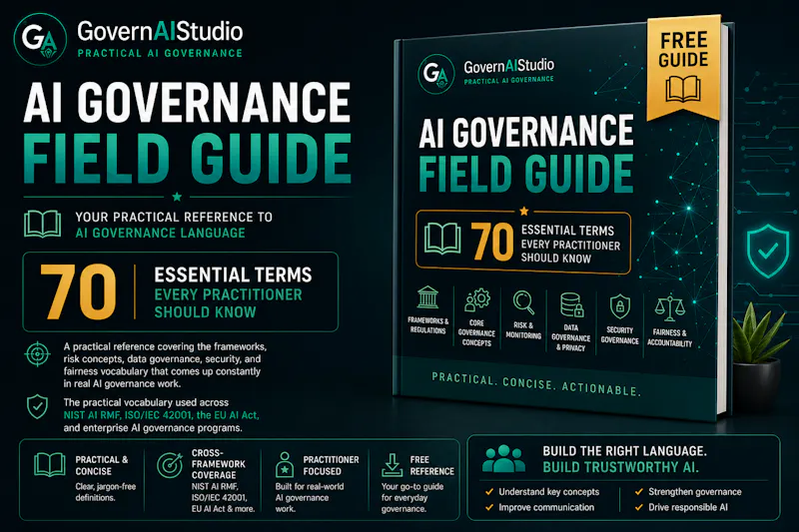Click the GA logo on the book cover

[435, 74]
